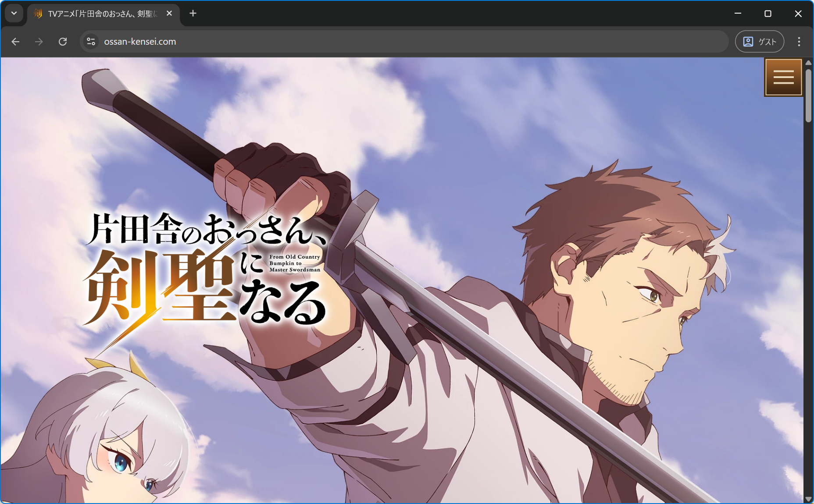The height and width of the screenshot is (504, 814).
Task: Maximize the browser window
Action: pyautogui.click(x=768, y=14)
